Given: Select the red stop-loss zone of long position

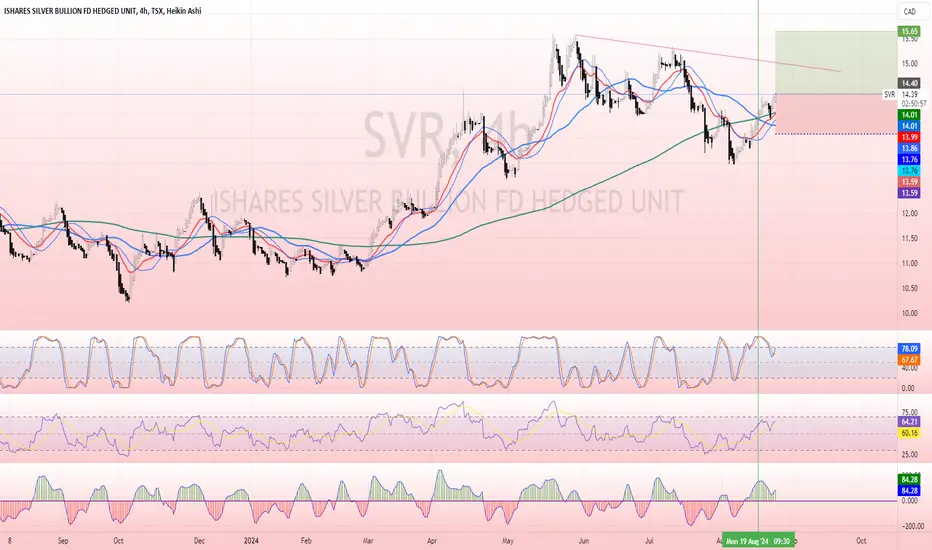Looking at the screenshot, I should 836,114.
